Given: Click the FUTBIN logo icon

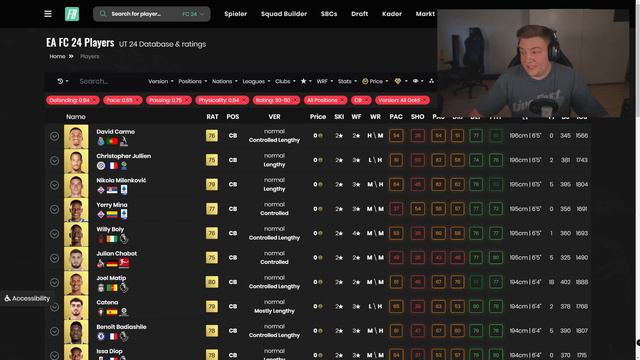Looking at the screenshot, I should click(x=72, y=14).
